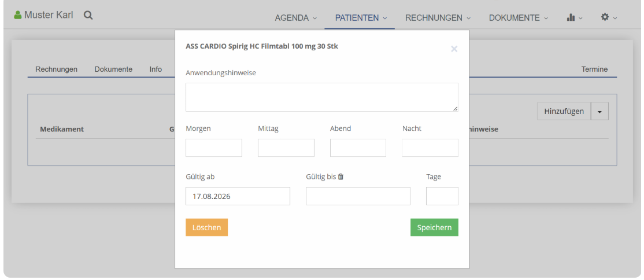Open the AGENDA dropdown menu
The image size is (644, 280).
296,18
